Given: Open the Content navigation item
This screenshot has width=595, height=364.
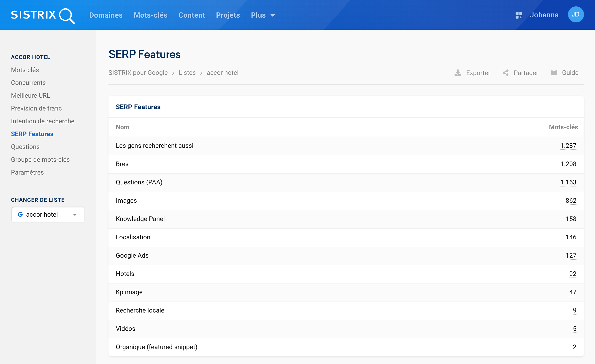Looking at the screenshot, I should pyautogui.click(x=192, y=15).
